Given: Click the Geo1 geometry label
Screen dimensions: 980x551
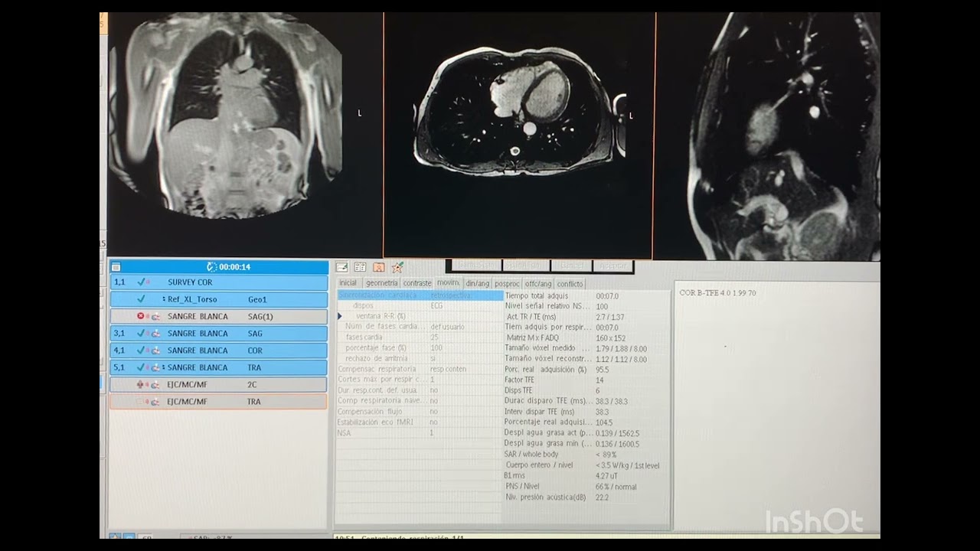Looking at the screenshot, I should tap(257, 299).
